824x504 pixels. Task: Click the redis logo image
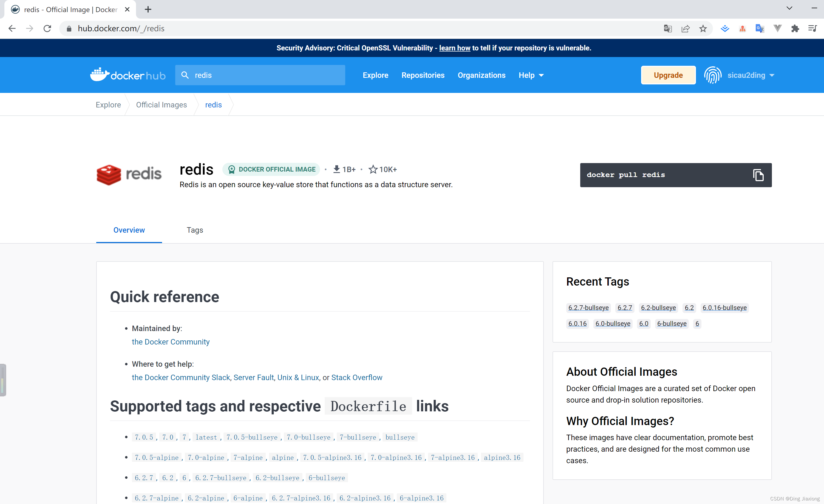(129, 175)
